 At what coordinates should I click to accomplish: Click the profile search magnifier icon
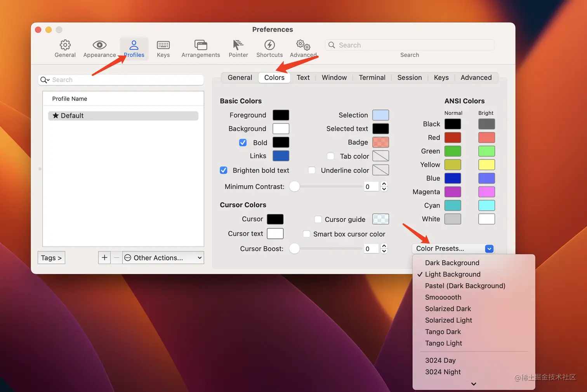tap(45, 80)
